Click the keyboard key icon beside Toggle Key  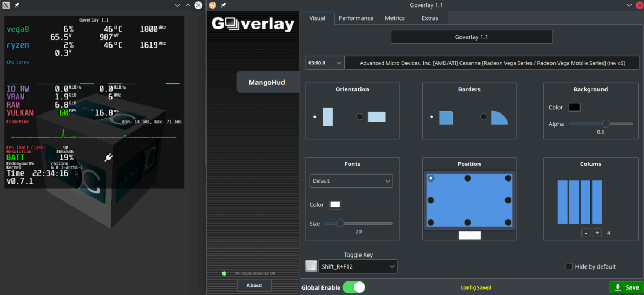311,266
